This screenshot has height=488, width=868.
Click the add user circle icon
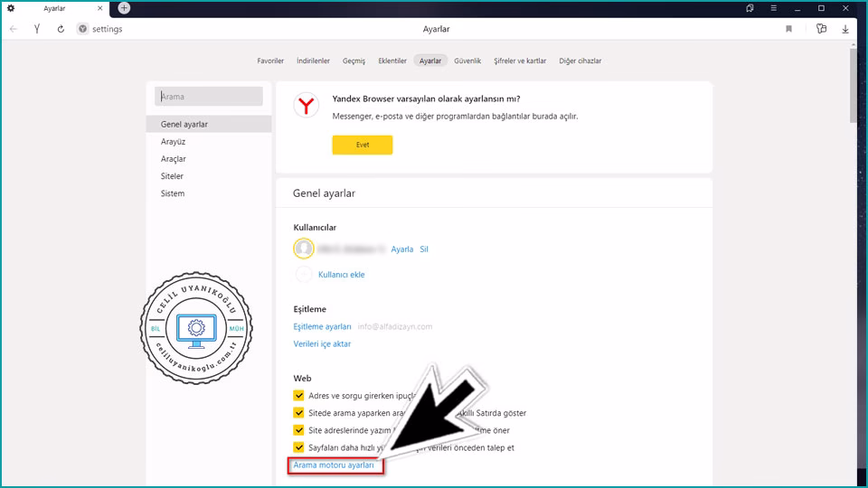click(304, 274)
